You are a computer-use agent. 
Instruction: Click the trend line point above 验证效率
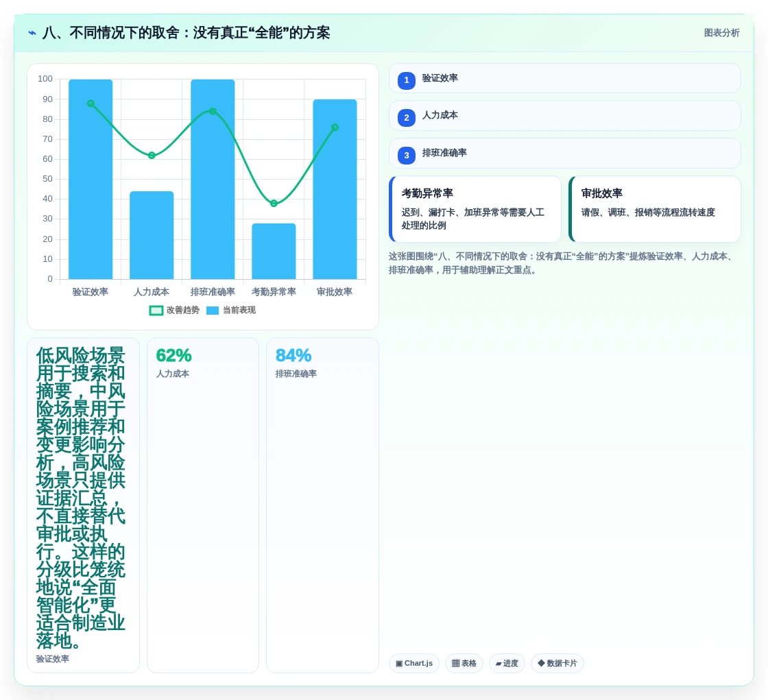pos(91,104)
